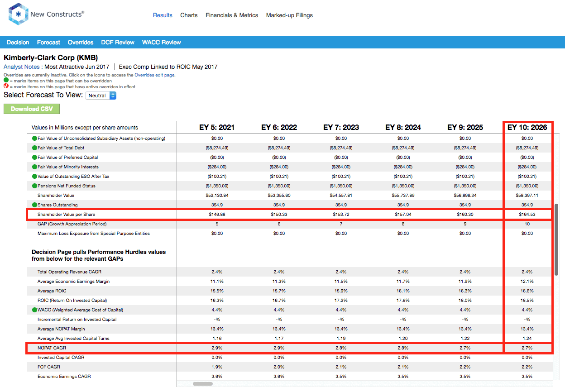
Task: Click the Economic Earnings CAGR row label
Action: 63,377
